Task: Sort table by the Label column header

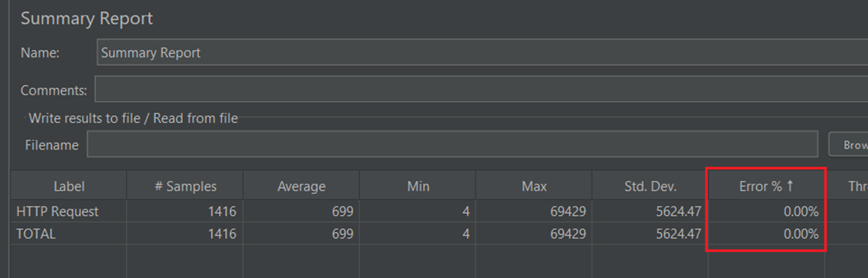Action: [x=69, y=186]
